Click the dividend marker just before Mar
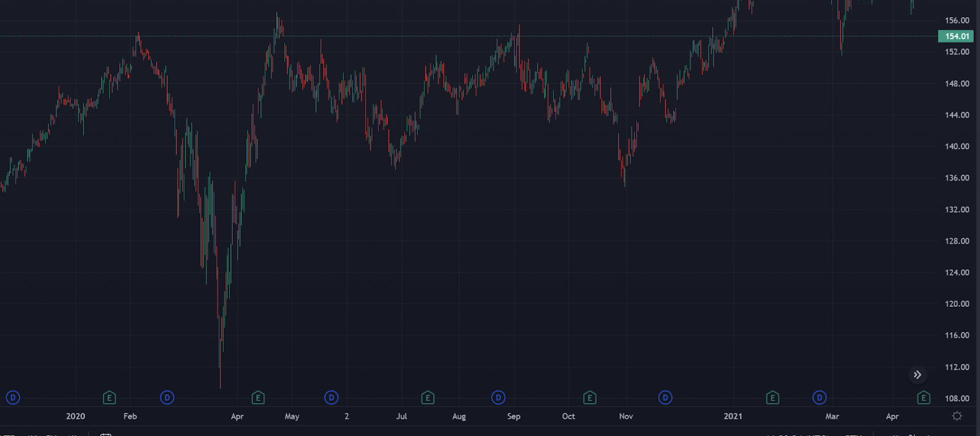The image size is (980, 436). coord(820,398)
